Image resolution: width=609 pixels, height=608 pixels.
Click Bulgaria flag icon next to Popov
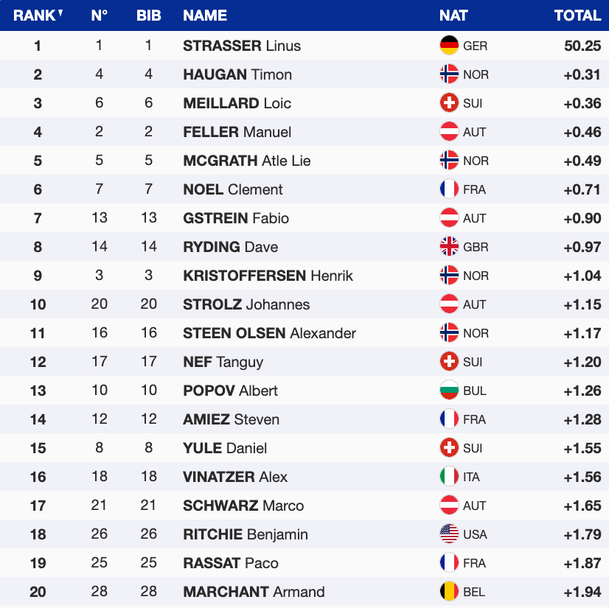[x=449, y=391]
